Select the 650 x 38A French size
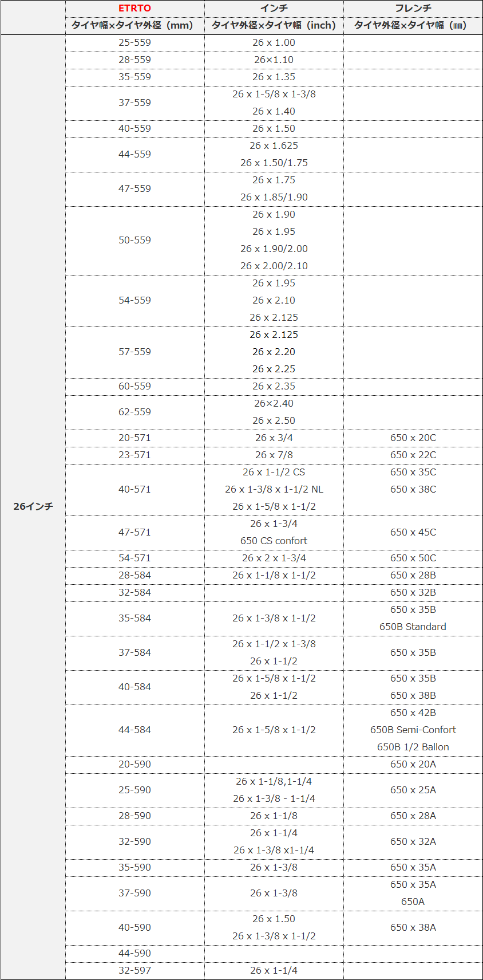 click(x=413, y=927)
